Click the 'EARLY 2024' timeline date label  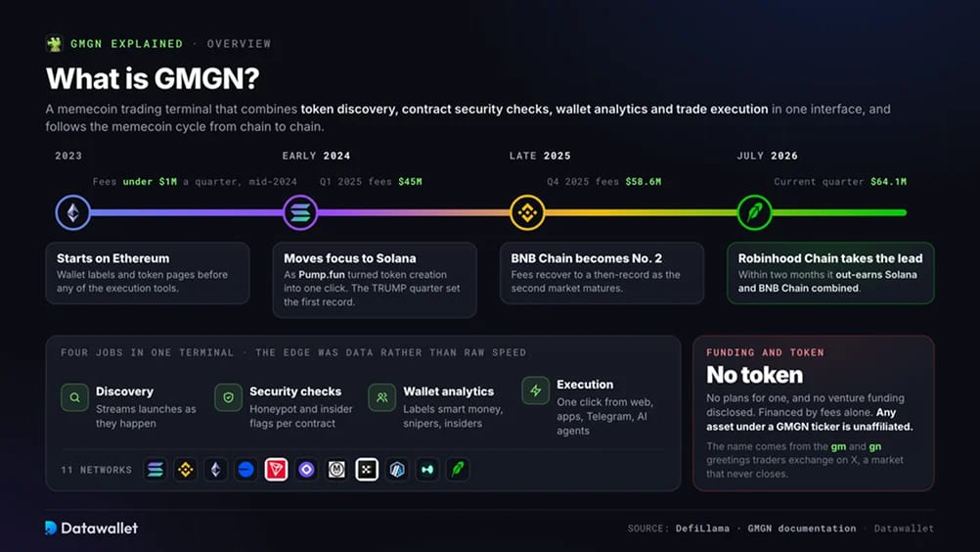[316, 156]
